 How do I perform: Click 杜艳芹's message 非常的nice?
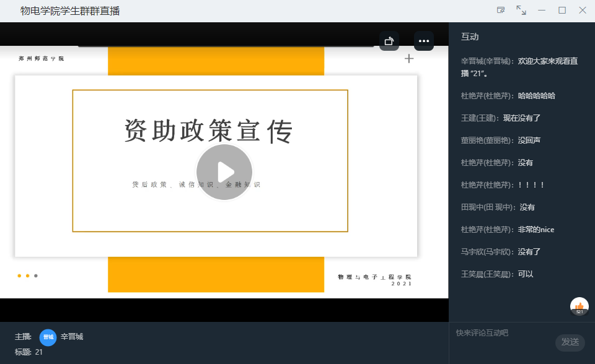pyautogui.click(x=508, y=229)
